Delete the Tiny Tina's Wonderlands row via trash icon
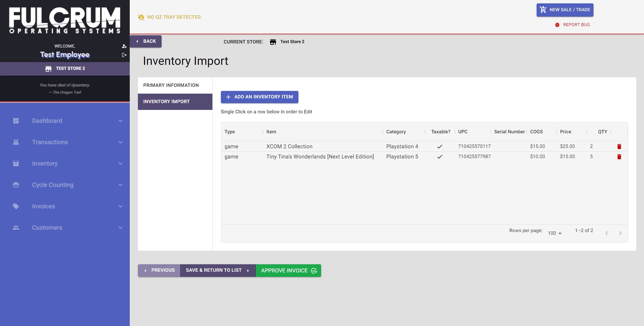 click(619, 157)
